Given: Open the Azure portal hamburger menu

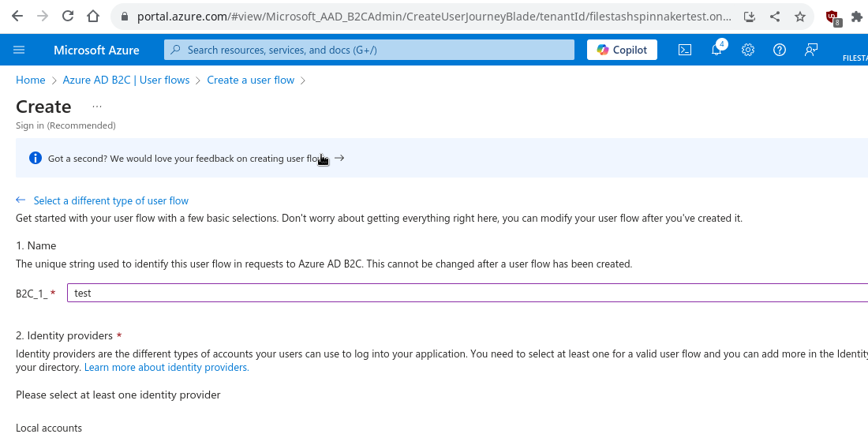Looking at the screenshot, I should (19, 50).
